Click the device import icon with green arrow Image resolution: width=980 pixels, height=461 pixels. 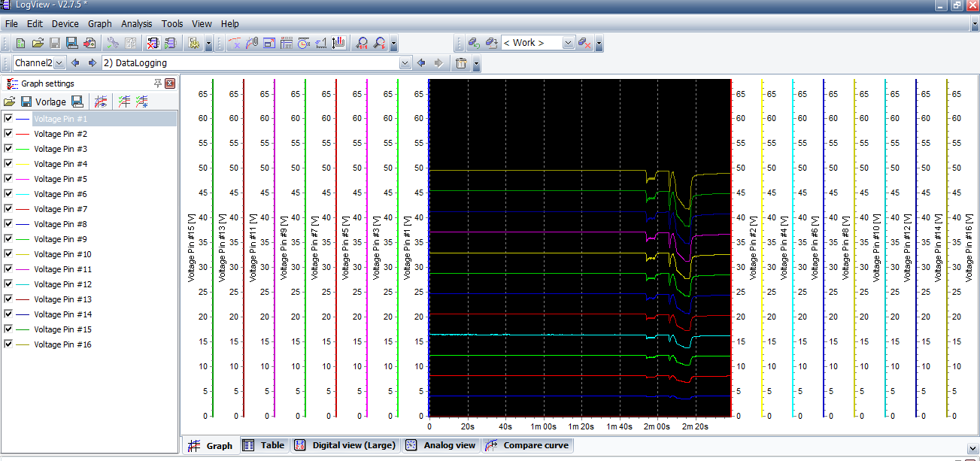coord(170,43)
